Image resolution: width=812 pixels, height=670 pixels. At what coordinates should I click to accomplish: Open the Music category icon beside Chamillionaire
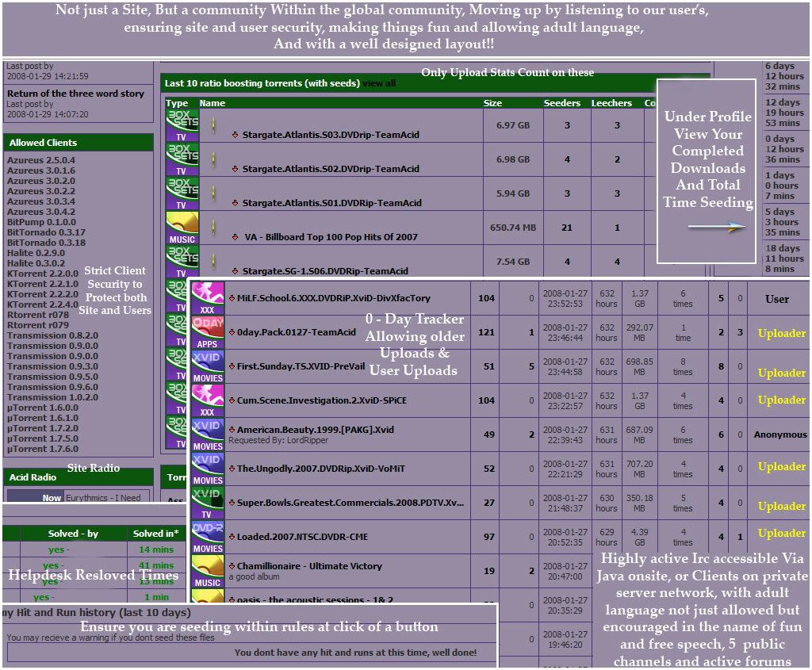click(208, 571)
